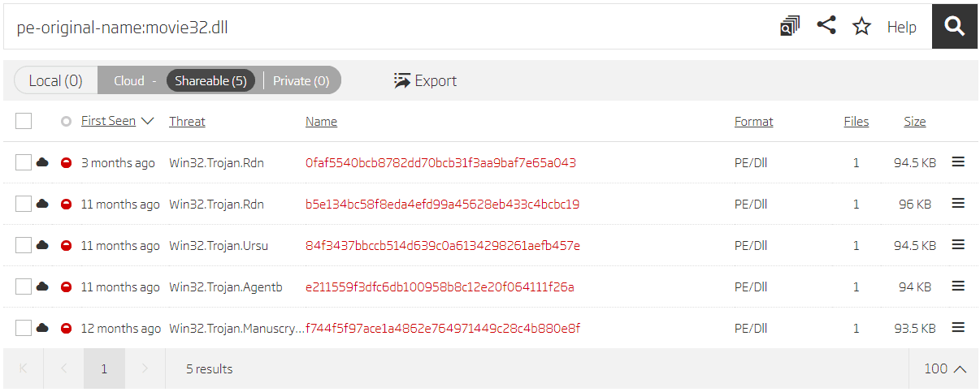
Task: Click the magnifier search button
Action: [x=954, y=26]
